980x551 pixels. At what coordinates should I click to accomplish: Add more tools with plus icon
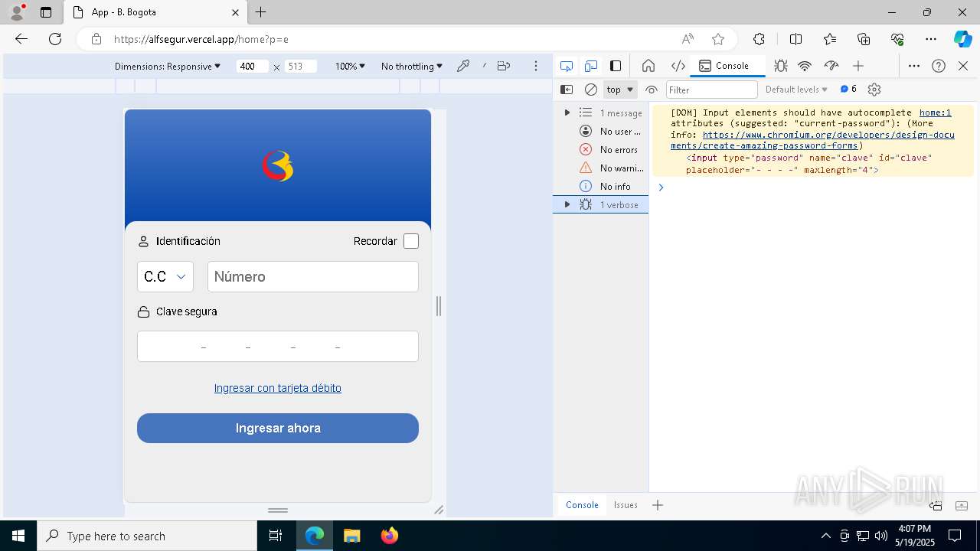tap(858, 66)
